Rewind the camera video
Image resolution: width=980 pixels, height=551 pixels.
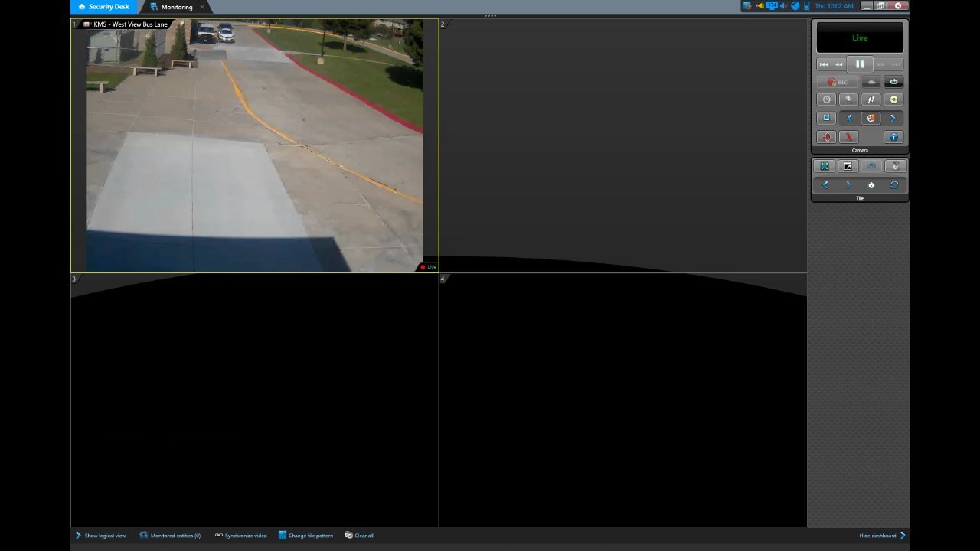pos(839,64)
